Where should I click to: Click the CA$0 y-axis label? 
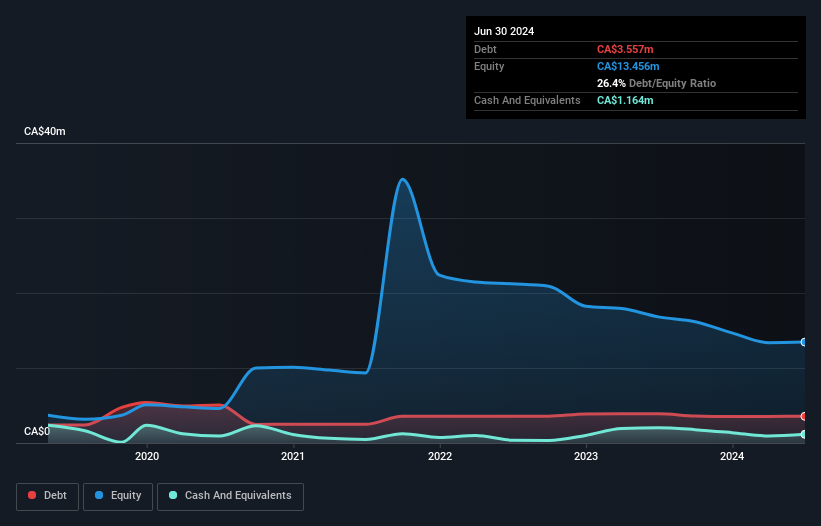(37, 431)
